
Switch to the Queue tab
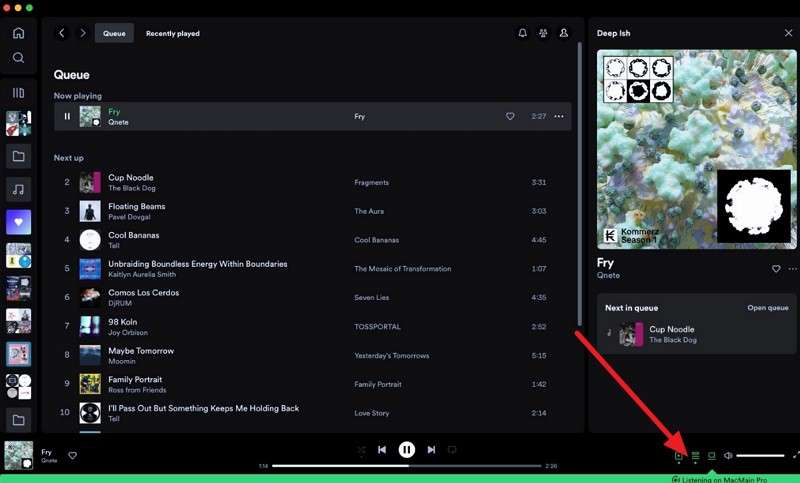pyautogui.click(x=114, y=33)
